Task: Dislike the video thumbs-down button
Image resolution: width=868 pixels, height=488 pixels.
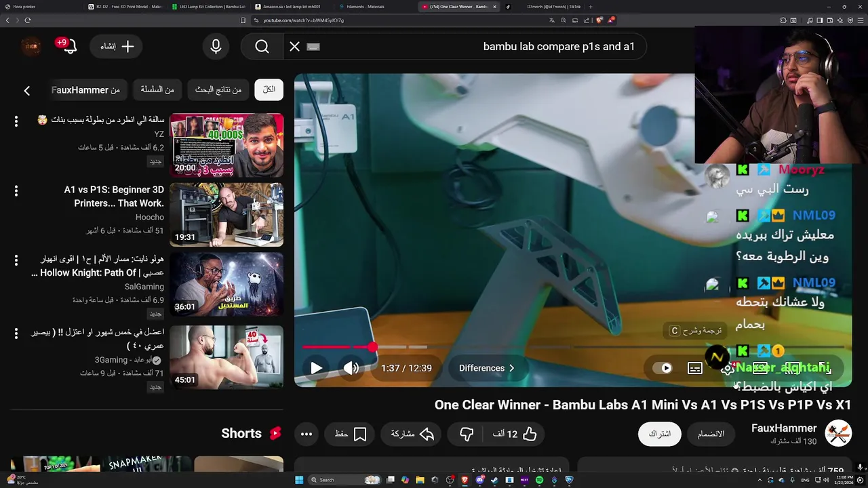Action: tap(467, 434)
